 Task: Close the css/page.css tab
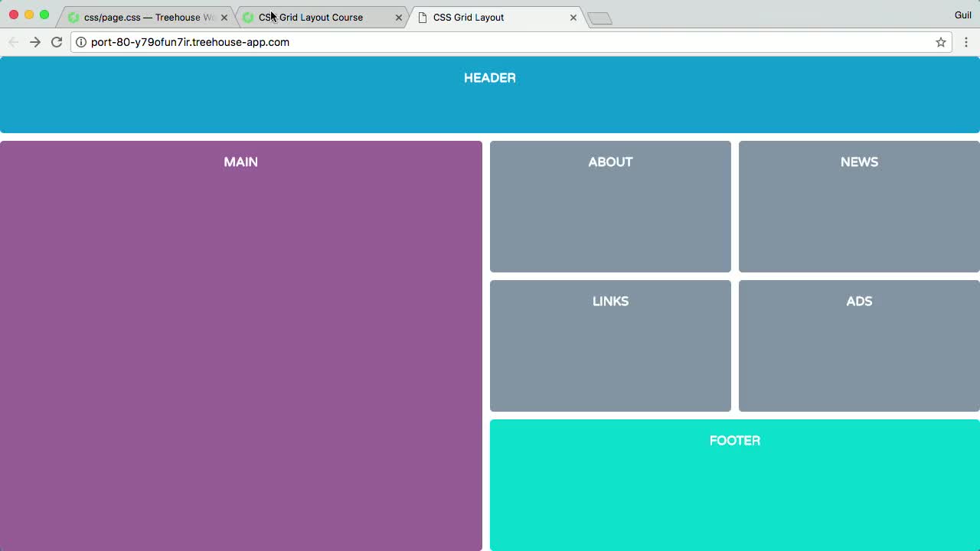tap(224, 17)
